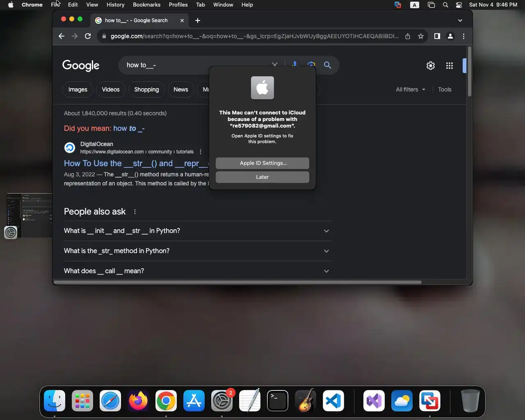Image resolution: width=525 pixels, height=420 pixels.
Task: Open TextEdit from the Dock
Action: [250, 401]
